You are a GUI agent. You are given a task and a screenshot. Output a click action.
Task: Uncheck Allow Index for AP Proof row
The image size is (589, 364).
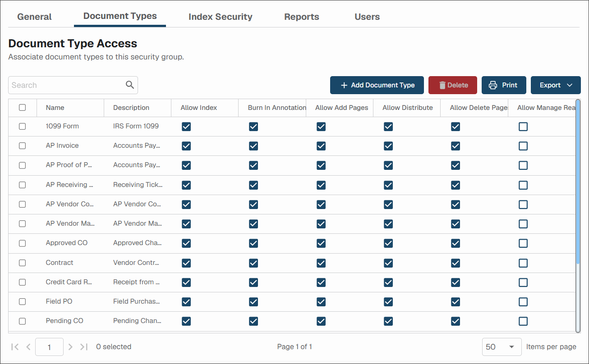[186, 165]
